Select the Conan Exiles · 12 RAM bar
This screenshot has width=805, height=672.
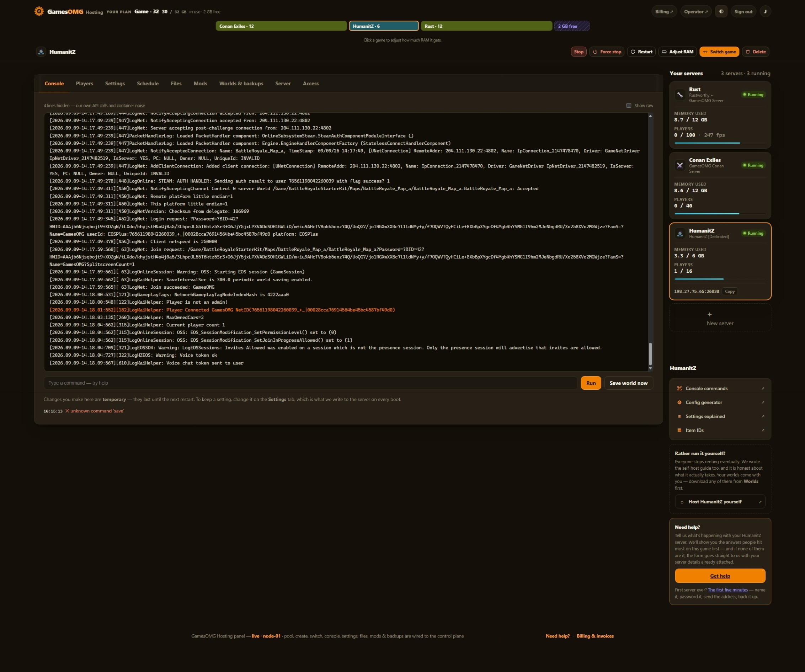[x=281, y=26]
